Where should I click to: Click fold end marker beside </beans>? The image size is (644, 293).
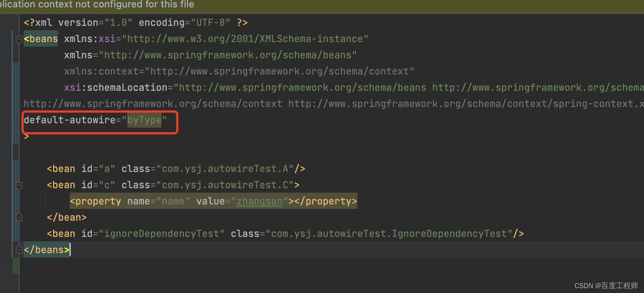pyautogui.click(x=19, y=250)
